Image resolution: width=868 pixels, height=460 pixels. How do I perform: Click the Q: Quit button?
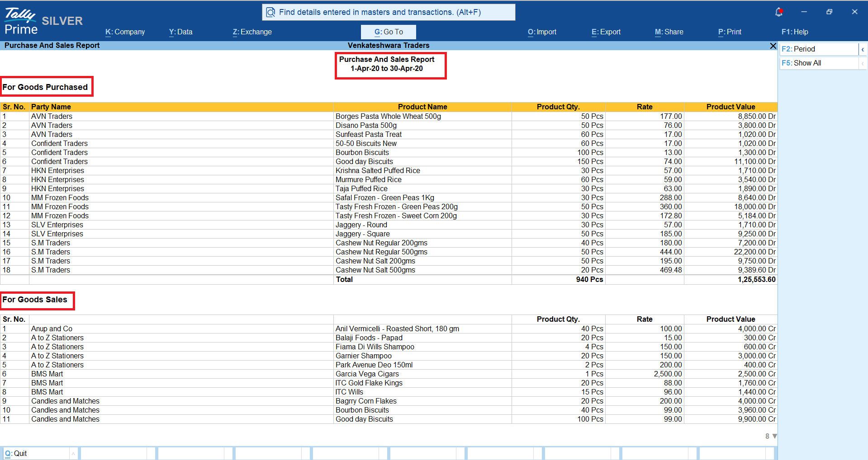pos(36,453)
